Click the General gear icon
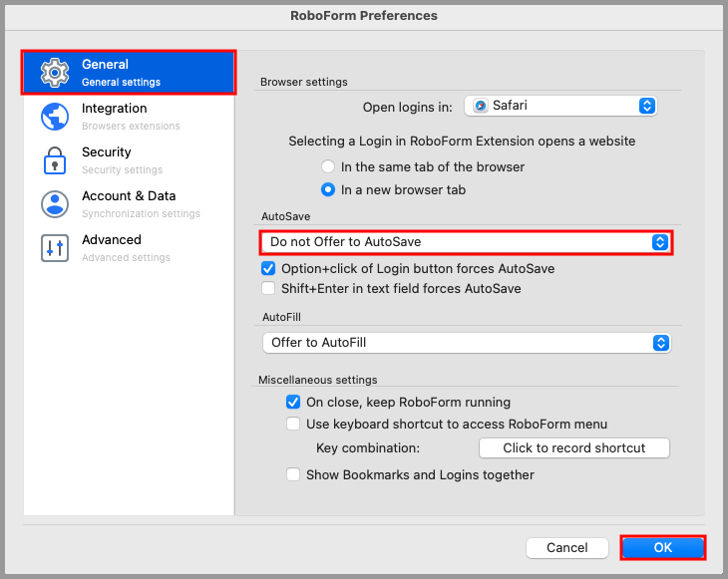 tap(55, 73)
